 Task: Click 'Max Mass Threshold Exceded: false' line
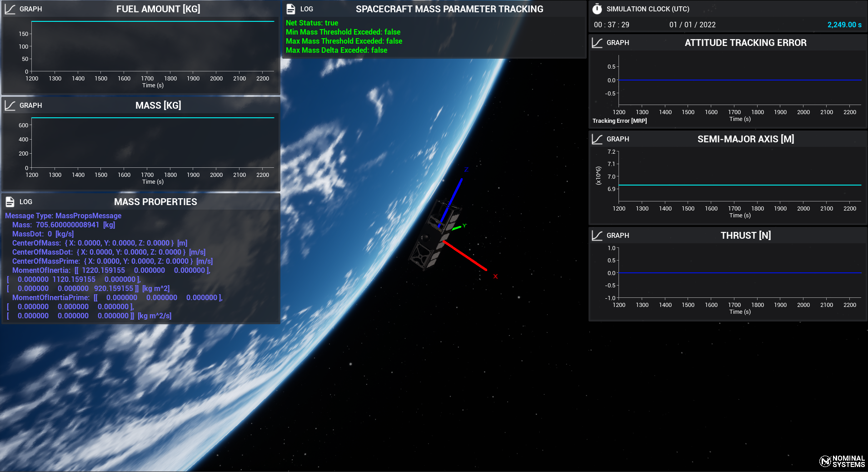344,41
